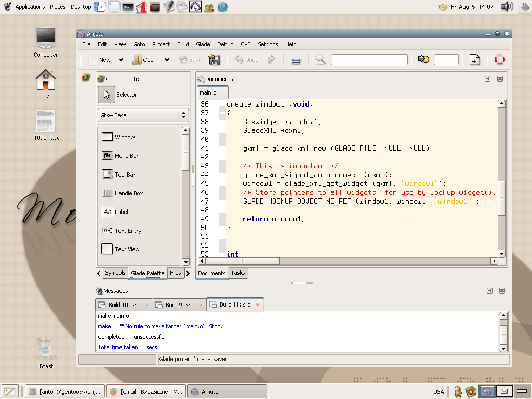This screenshot has width=532, height=399.
Task: Click the search text field in toolbar
Action: 369,60
